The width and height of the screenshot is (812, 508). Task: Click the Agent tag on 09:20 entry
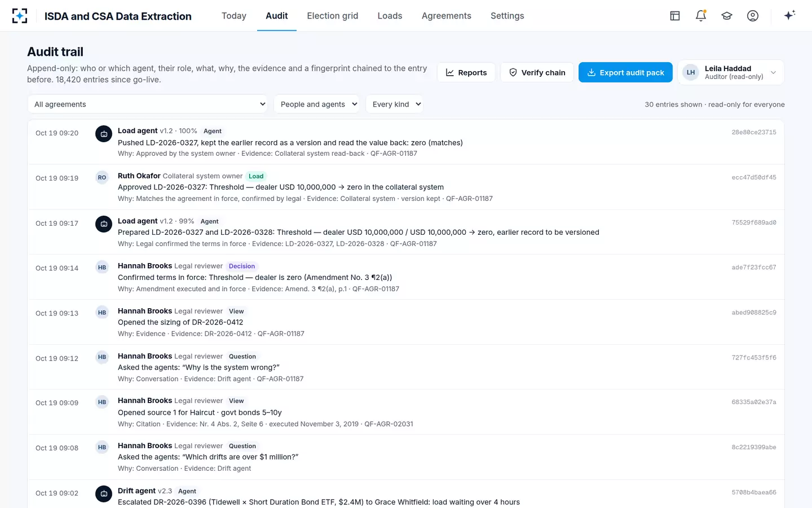(213, 131)
